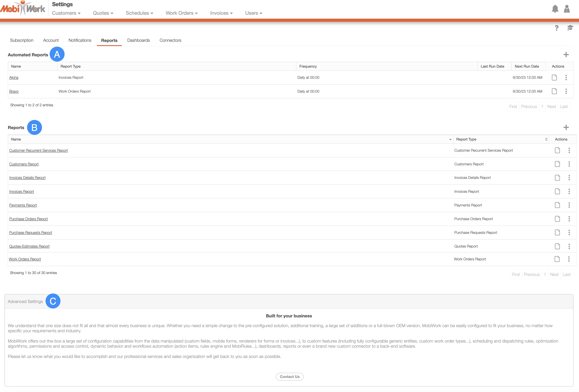Switch to the Notifications tab
579x392 pixels.
coord(80,40)
